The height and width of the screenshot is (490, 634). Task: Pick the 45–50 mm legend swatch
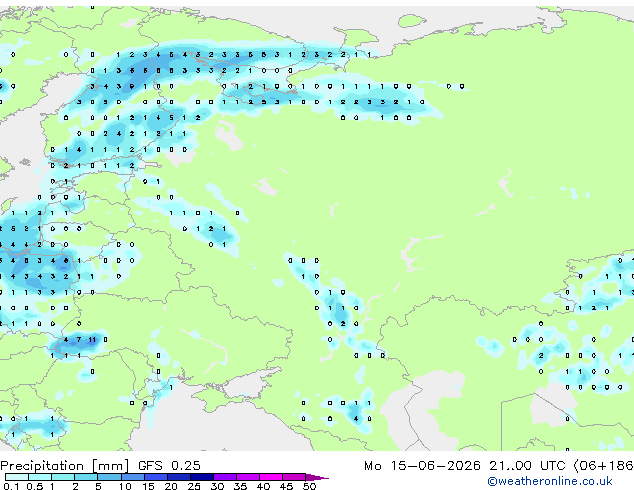[x=294, y=477]
